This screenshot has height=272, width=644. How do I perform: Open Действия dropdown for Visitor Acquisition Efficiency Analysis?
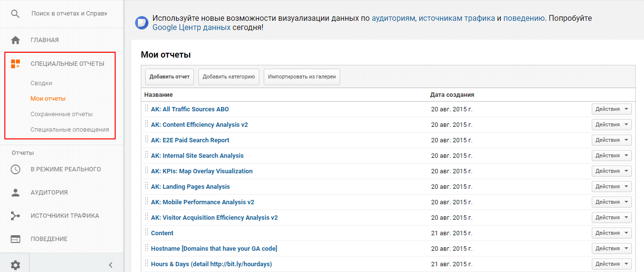[x=612, y=218]
